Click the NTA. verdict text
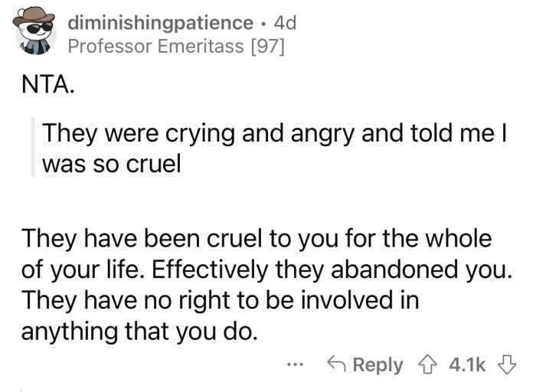 click(x=47, y=84)
